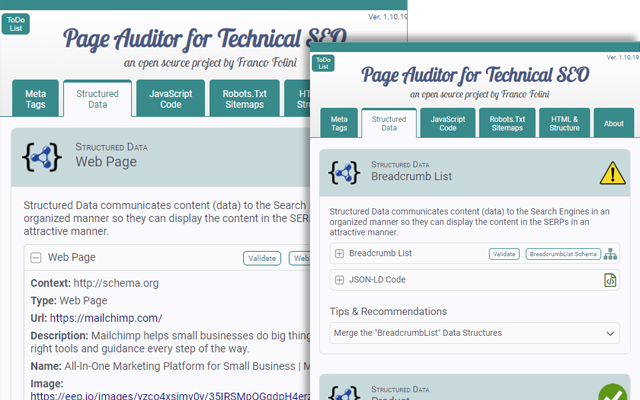Open the ToDo List in front window
Image resolution: width=640 pixels, height=400 pixels.
323,63
